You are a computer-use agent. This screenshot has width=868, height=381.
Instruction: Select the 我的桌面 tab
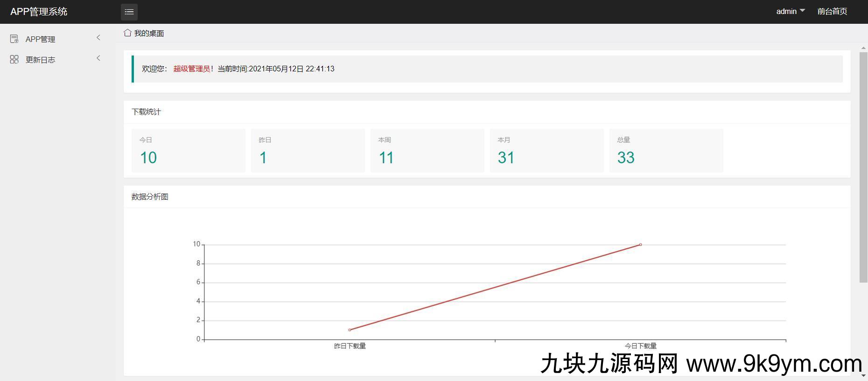tap(149, 33)
